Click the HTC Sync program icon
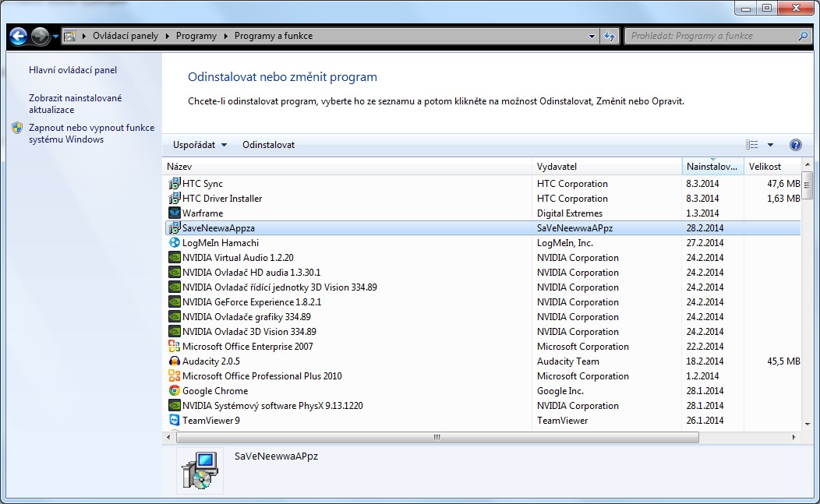This screenshot has height=504, width=820. point(174,184)
